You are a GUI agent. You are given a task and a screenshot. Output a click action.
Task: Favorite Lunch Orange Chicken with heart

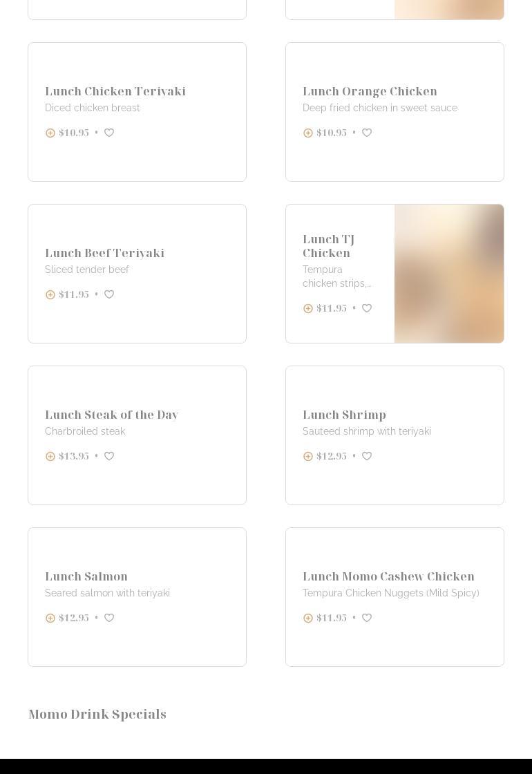point(367,133)
